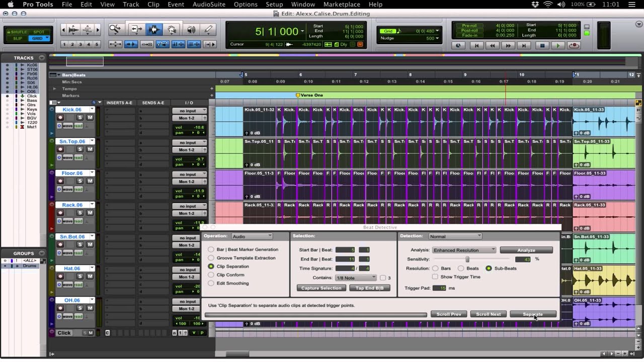Image resolution: width=644 pixels, height=362 pixels.
Task: Click the Separate button
Action: [533, 314]
